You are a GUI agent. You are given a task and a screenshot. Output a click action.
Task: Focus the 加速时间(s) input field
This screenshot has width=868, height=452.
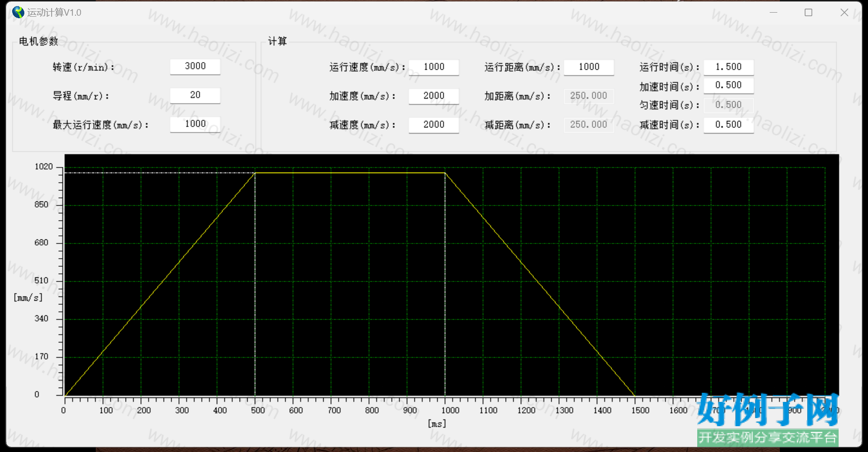pos(728,85)
